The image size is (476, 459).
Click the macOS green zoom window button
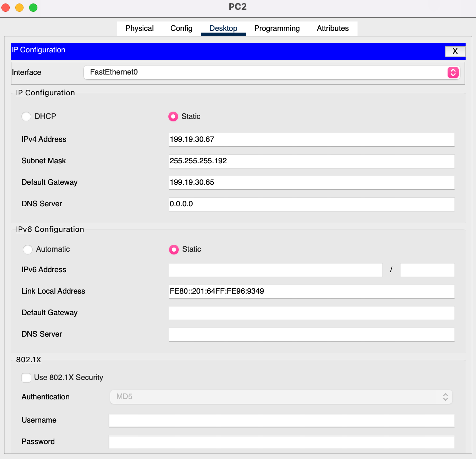tap(33, 8)
